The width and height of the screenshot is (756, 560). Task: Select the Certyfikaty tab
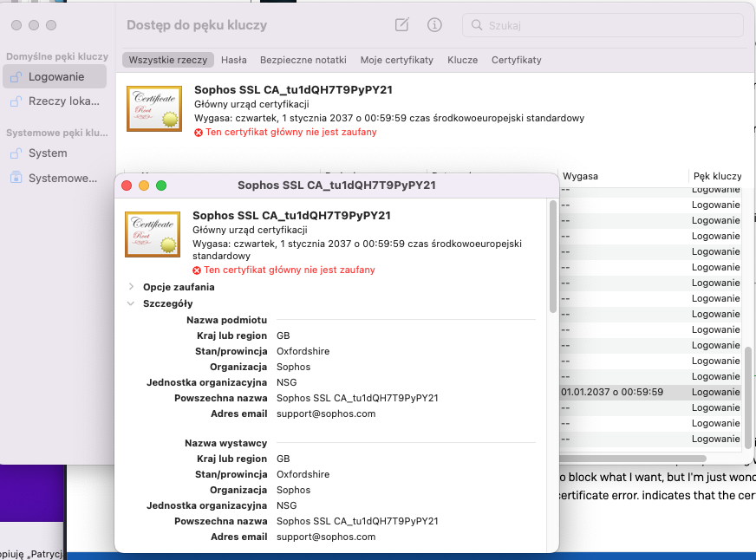click(x=517, y=60)
